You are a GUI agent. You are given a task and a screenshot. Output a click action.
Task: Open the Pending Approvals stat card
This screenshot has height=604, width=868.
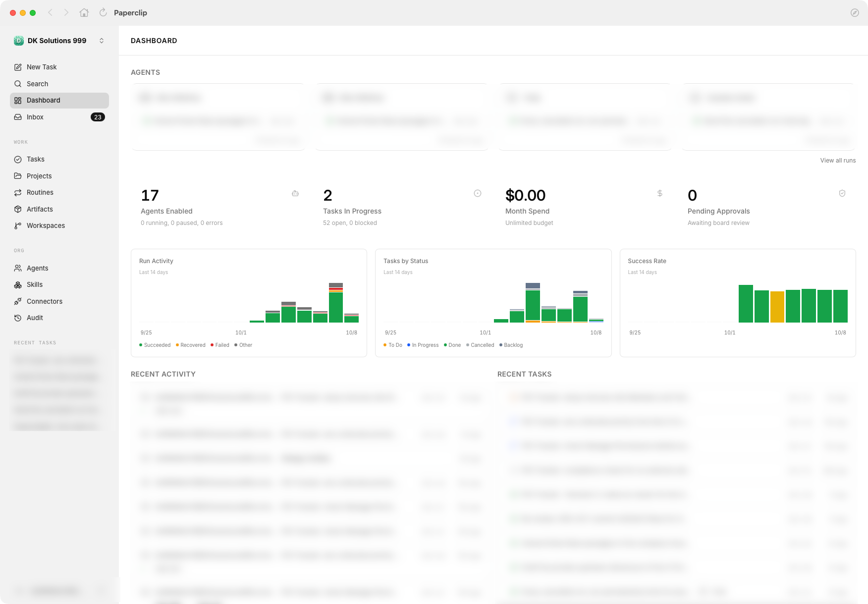click(767, 208)
